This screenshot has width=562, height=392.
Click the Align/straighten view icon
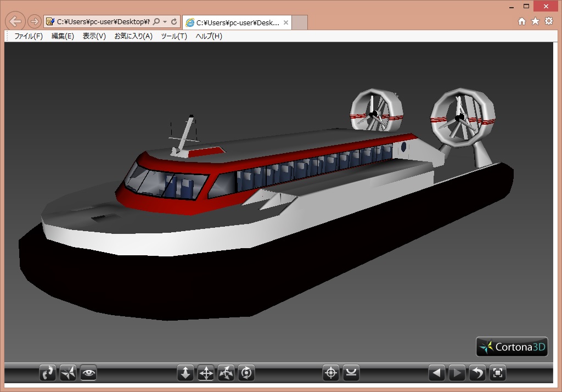[351, 373]
